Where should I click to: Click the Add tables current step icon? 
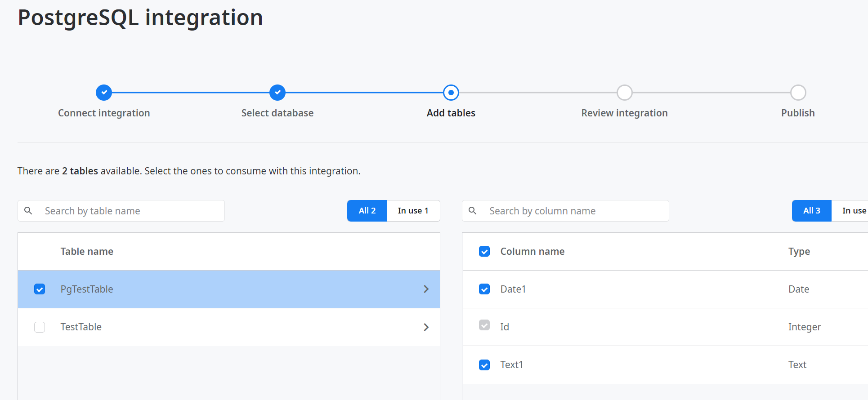pyautogui.click(x=451, y=93)
